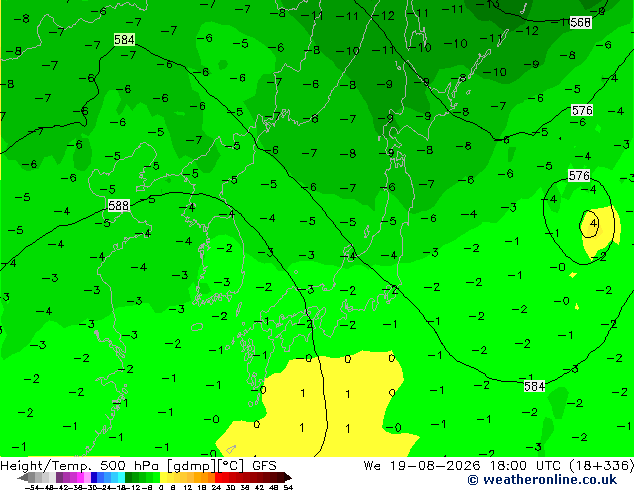Click the dark maroon arrow tip of the legend
The height and width of the screenshot is (490, 634).
point(288,477)
